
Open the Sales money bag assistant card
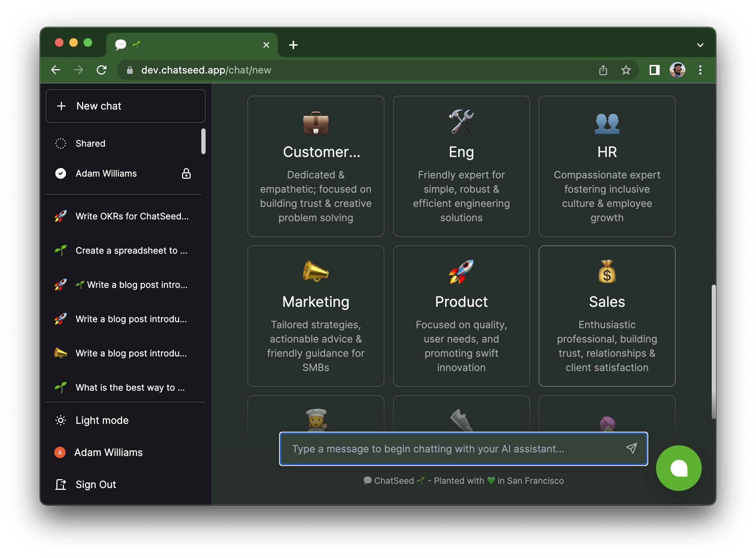click(607, 316)
